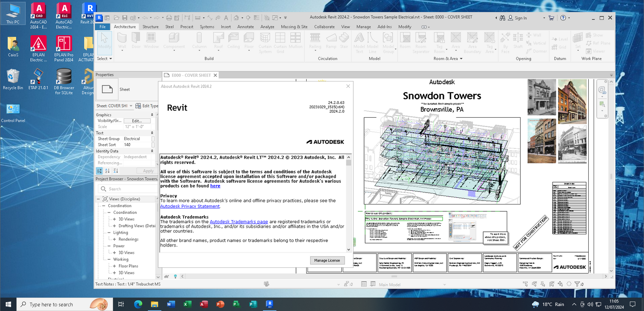This screenshot has height=311, width=644.
Task: Open the Select panel dropdown
Action: tap(104, 58)
